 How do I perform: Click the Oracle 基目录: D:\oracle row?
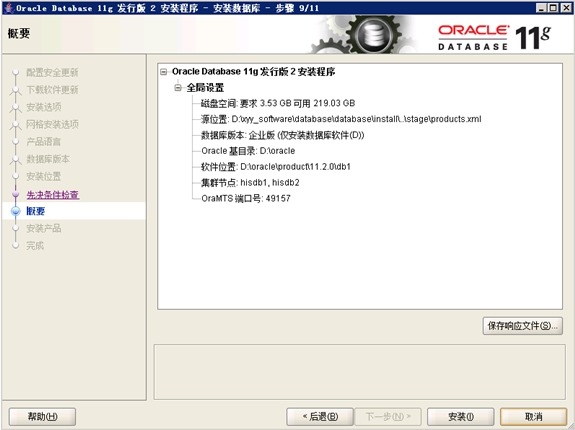pos(248,151)
